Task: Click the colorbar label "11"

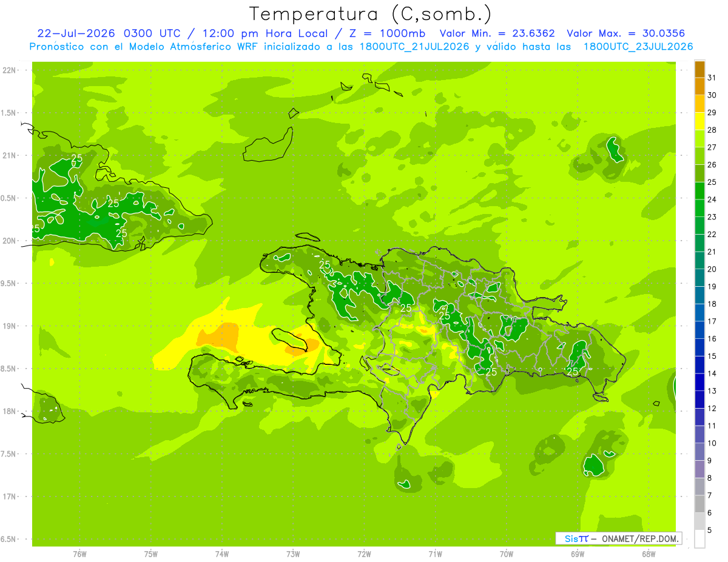Action: pos(712,426)
